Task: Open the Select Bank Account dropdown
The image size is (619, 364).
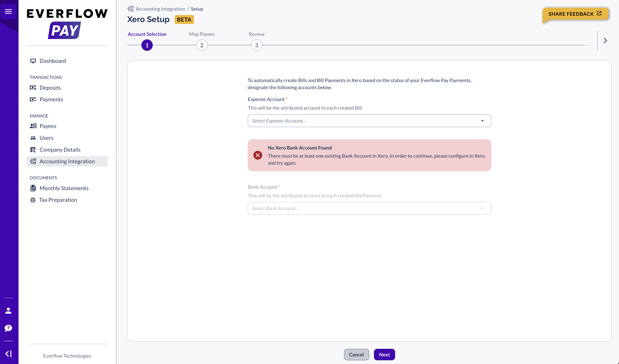Action: coord(369,208)
